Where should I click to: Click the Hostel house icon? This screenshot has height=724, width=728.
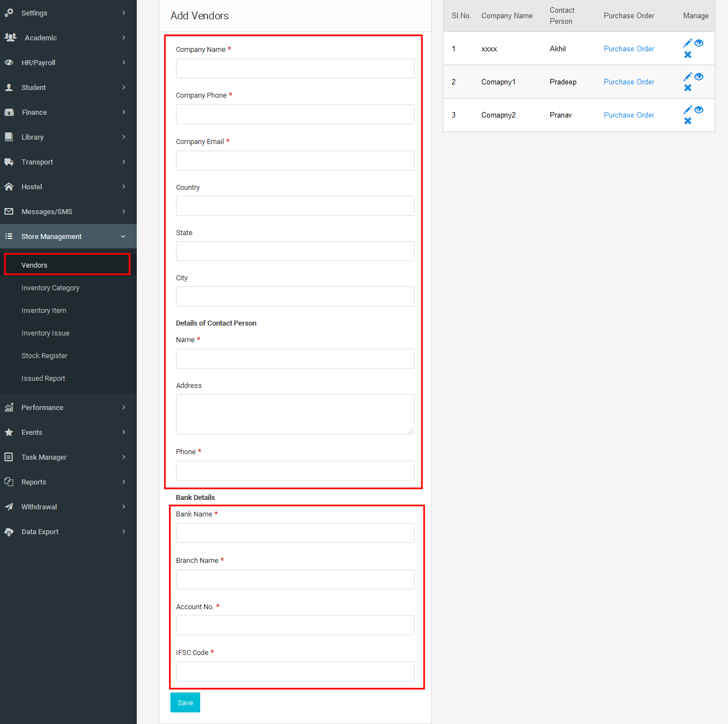pyautogui.click(x=9, y=187)
